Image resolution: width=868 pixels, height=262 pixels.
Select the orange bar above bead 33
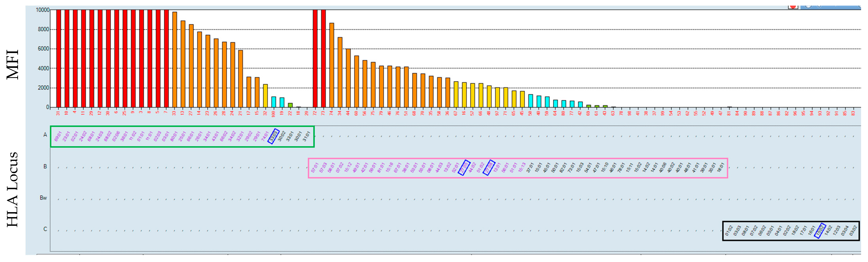[175, 59]
